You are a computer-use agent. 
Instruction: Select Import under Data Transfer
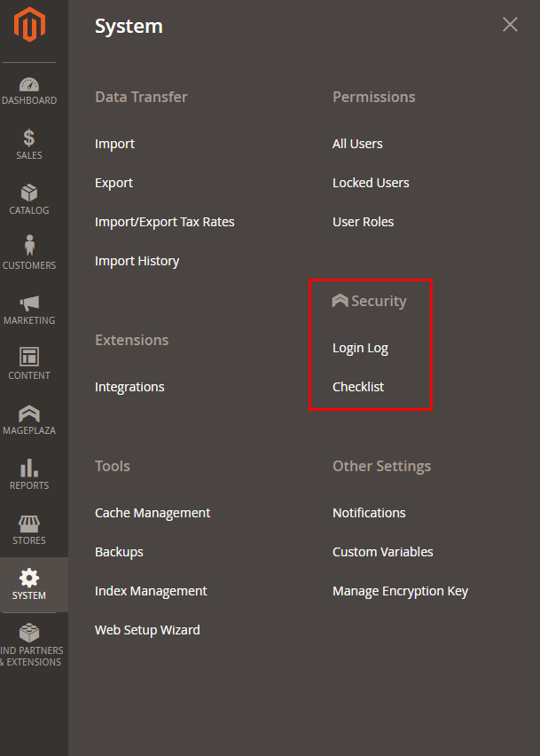(115, 144)
